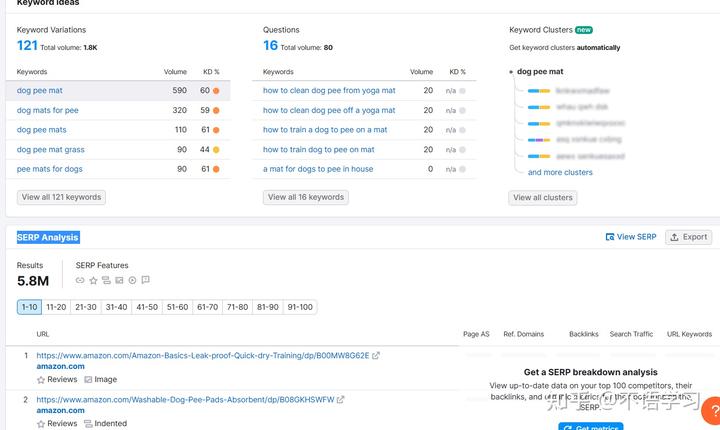Open 'how to train a dog to pee on a mat'
The width and height of the screenshot is (720, 430).
coord(325,130)
